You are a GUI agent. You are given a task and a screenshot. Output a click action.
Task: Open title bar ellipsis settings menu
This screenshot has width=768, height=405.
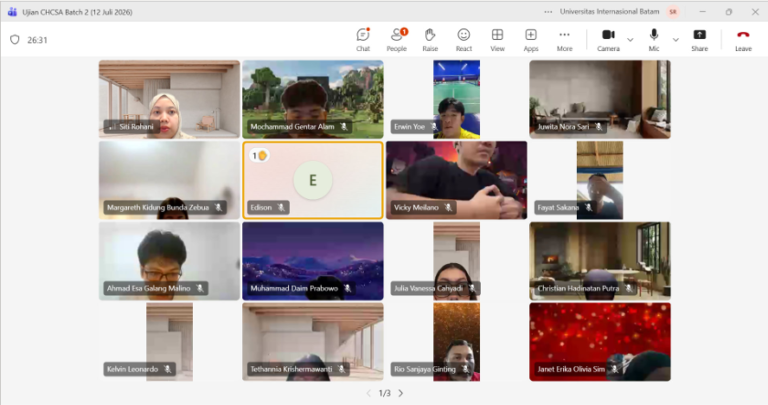pyautogui.click(x=548, y=12)
